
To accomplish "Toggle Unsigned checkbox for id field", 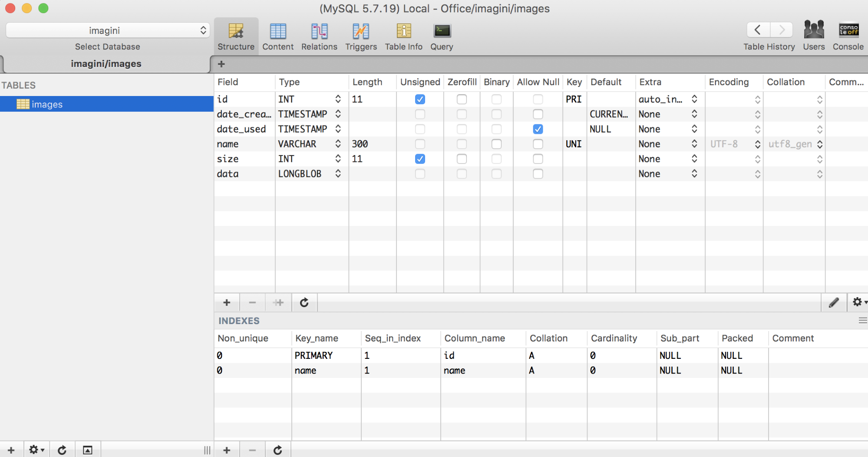I will pyautogui.click(x=420, y=99).
